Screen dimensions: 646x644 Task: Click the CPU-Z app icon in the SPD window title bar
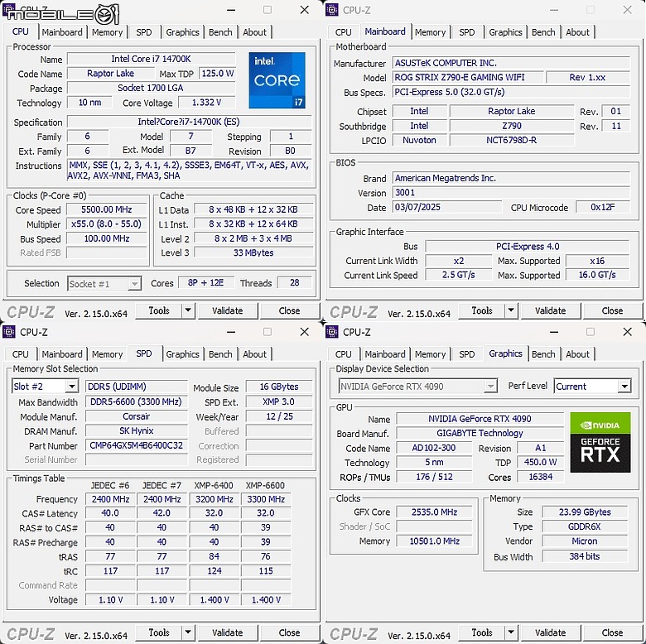click(8, 332)
